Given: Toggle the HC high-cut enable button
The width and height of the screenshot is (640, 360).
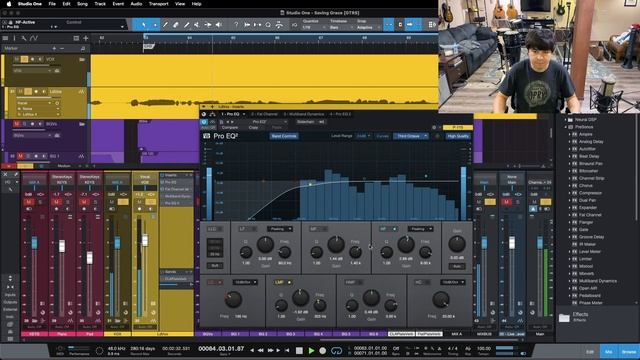Looking at the screenshot, I should coord(427,282).
